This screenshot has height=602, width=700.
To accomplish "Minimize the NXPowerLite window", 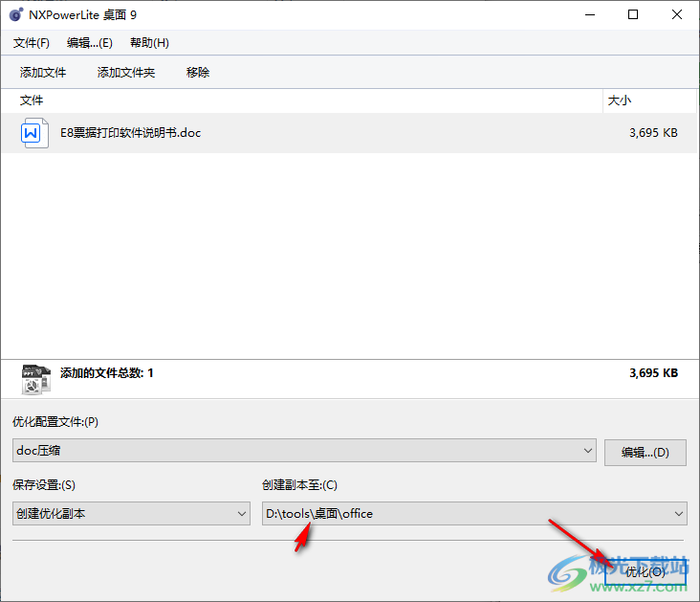I will point(590,14).
